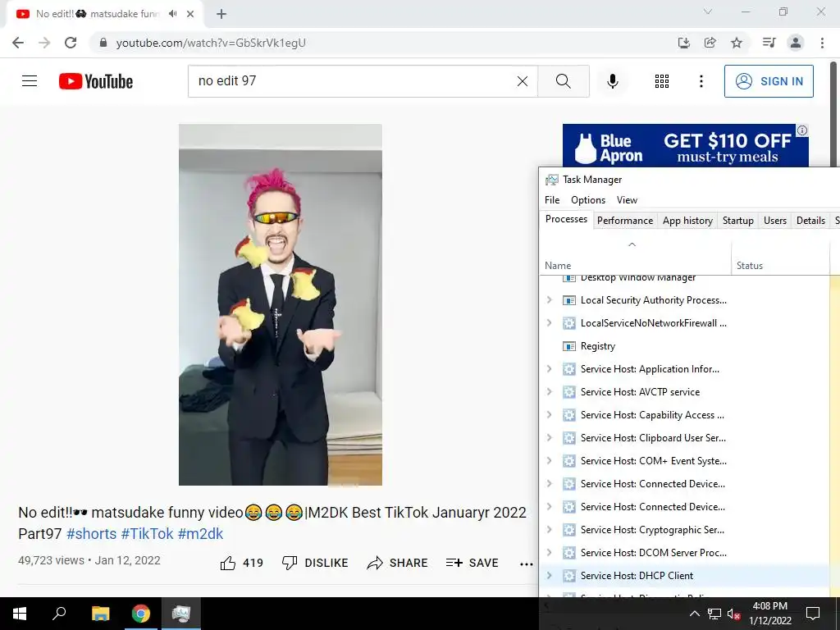Open Task Manager Options menu
The height and width of the screenshot is (630, 840).
[x=587, y=200]
